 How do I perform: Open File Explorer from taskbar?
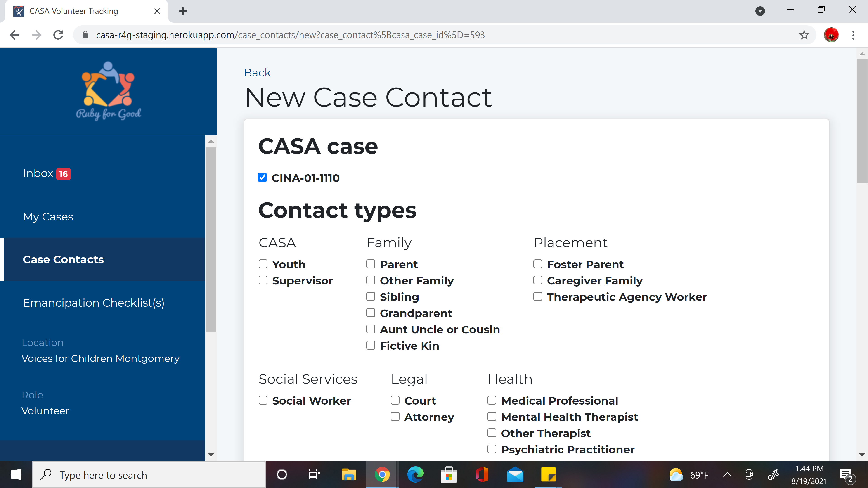click(x=349, y=475)
